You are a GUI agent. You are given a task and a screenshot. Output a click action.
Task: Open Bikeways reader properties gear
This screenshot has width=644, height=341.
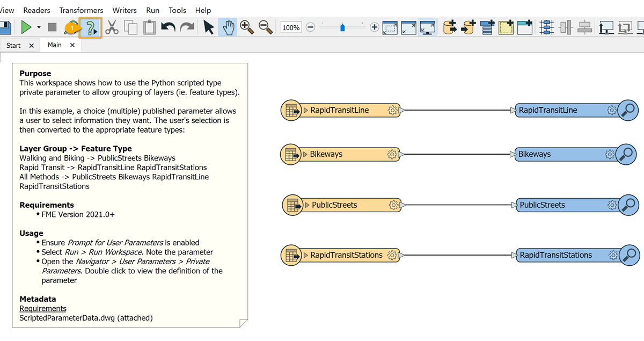[x=392, y=155]
